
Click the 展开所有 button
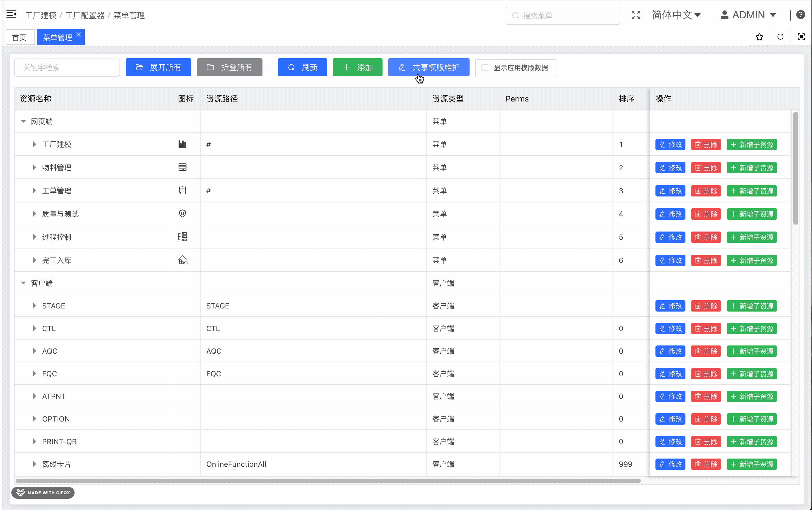click(159, 68)
